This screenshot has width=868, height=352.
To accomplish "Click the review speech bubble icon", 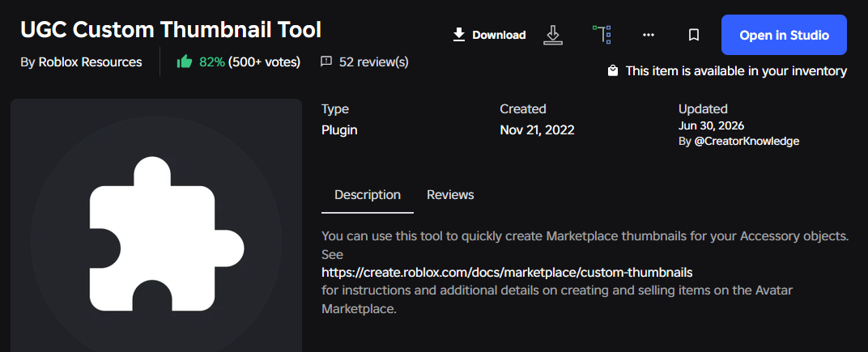I will [x=326, y=62].
